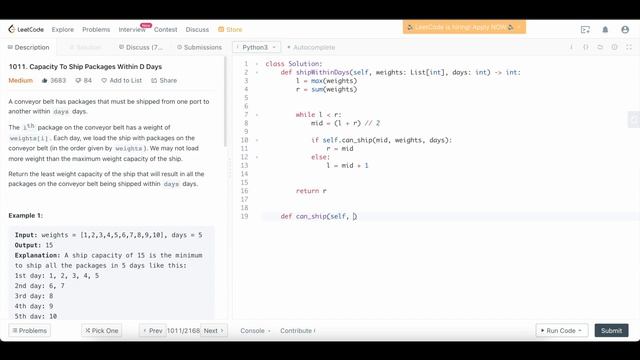This screenshot has height=360, width=640.
Task: Open the Run Code dropdown
Action: 562,331
